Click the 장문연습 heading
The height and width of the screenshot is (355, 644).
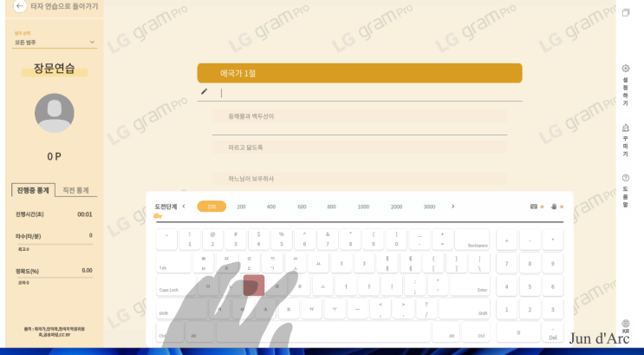tap(55, 69)
